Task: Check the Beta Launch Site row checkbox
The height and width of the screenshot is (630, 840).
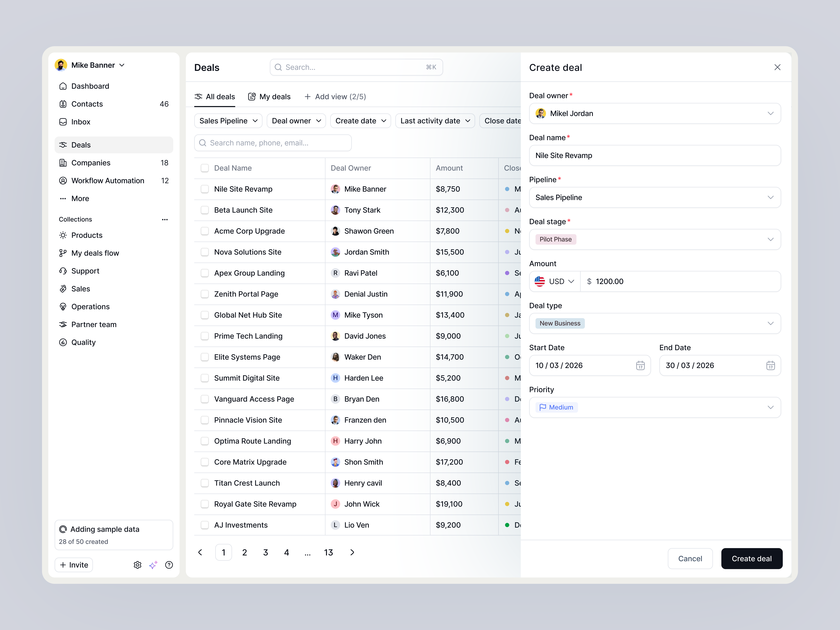Action: click(205, 210)
